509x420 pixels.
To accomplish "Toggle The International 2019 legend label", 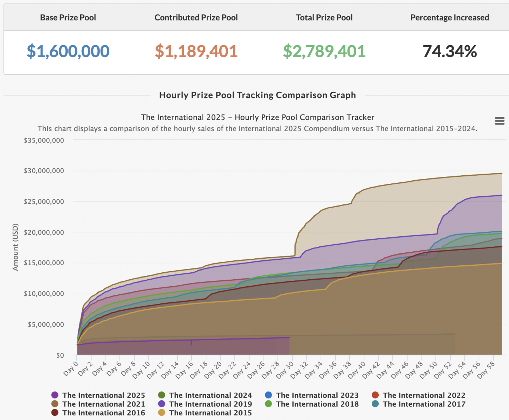I will click(211, 404).
